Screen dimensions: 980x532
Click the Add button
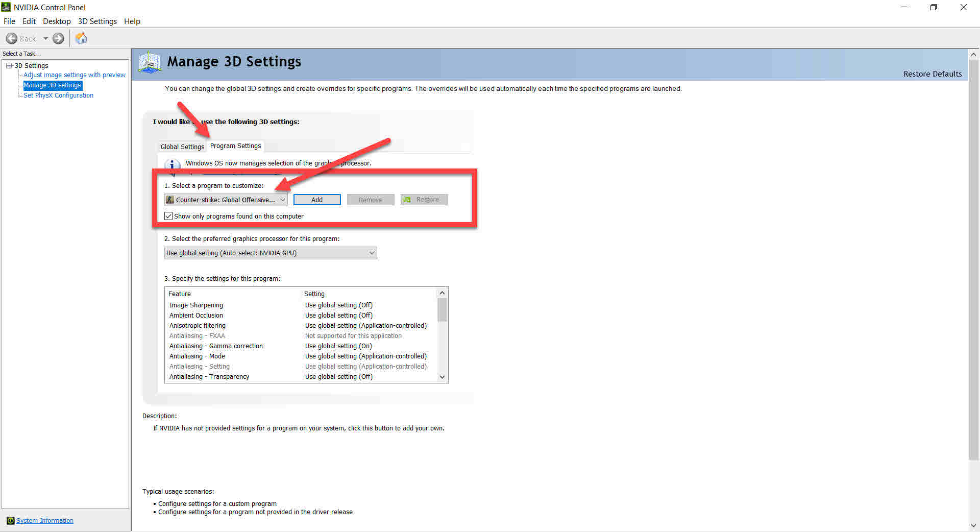pos(317,200)
